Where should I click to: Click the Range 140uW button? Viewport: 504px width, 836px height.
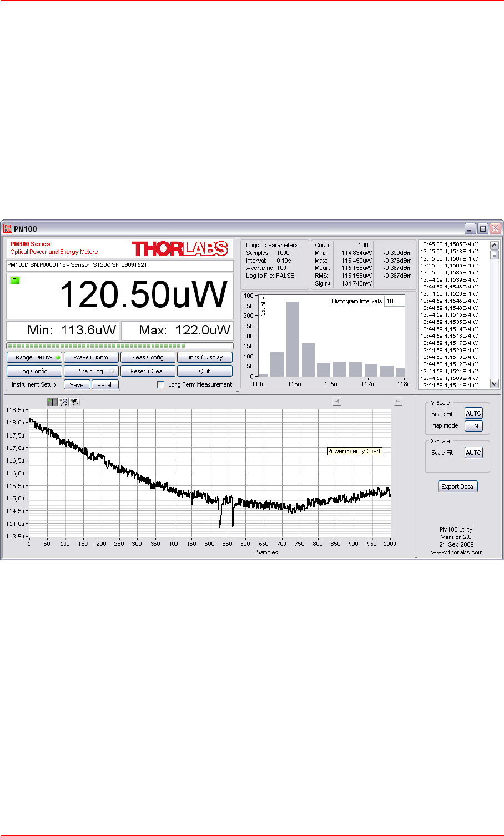(34, 357)
